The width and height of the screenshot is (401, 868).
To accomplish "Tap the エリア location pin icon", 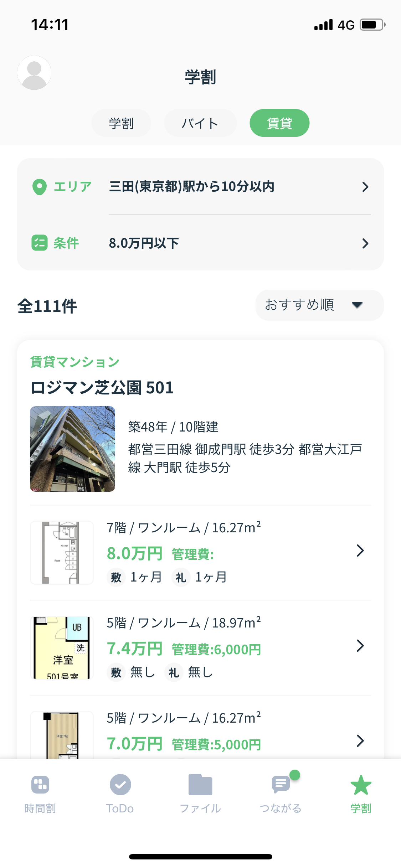I will click(39, 187).
